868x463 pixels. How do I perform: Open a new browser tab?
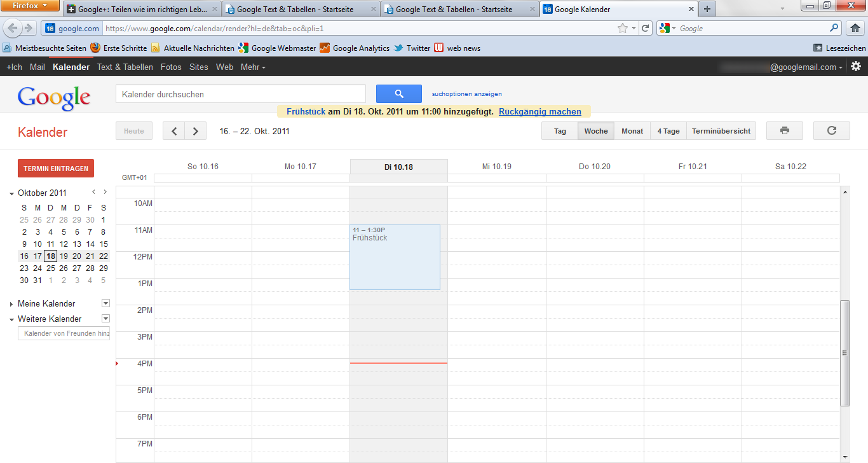tap(707, 9)
